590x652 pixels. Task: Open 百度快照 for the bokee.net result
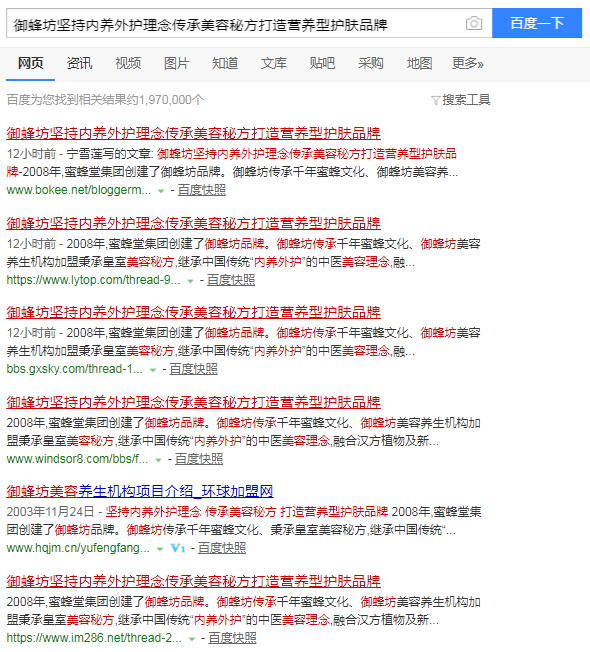(202, 190)
